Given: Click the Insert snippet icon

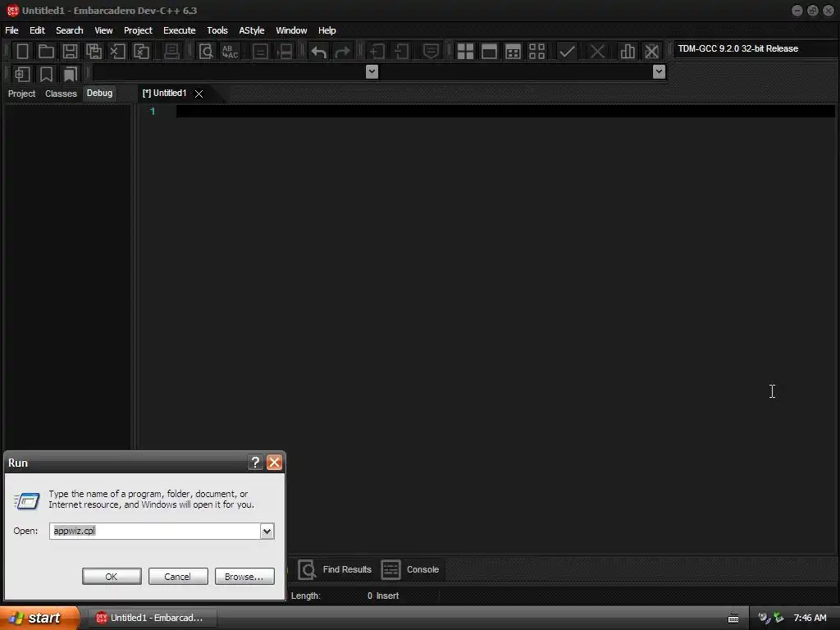Looking at the screenshot, I should tap(22, 74).
